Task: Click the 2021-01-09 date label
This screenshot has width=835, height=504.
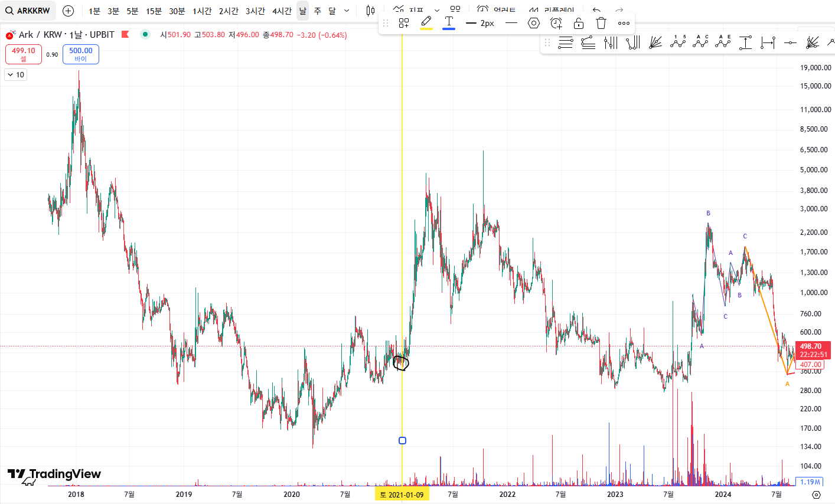Action: click(402, 495)
